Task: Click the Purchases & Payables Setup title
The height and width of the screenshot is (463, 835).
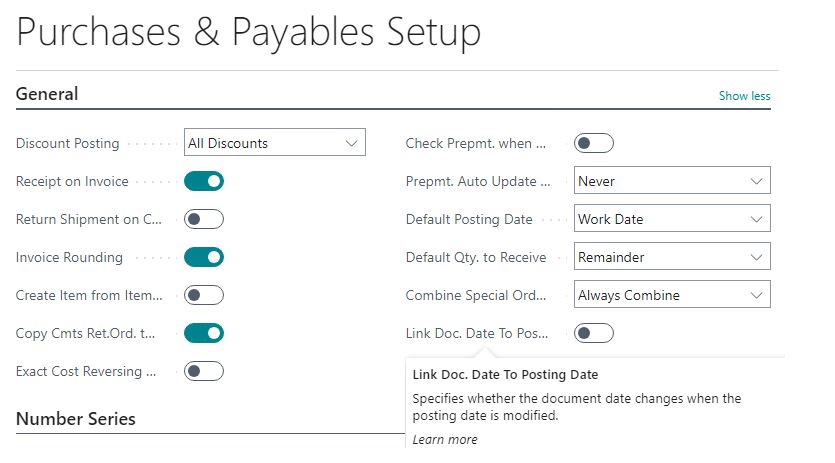Action: tap(249, 32)
